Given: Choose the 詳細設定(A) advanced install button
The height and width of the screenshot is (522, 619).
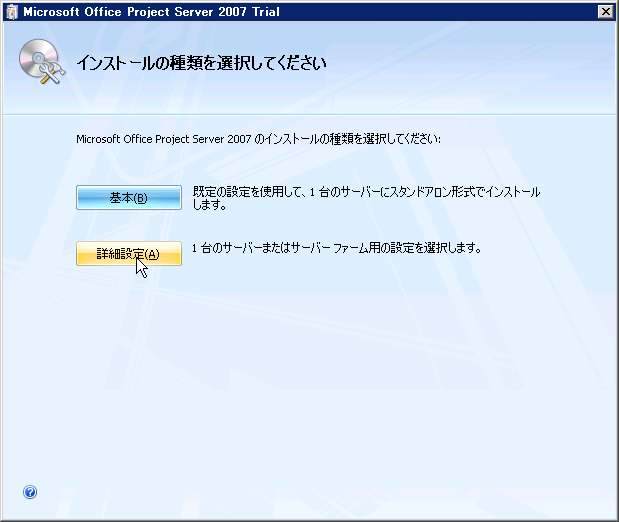Looking at the screenshot, I should [128, 254].
